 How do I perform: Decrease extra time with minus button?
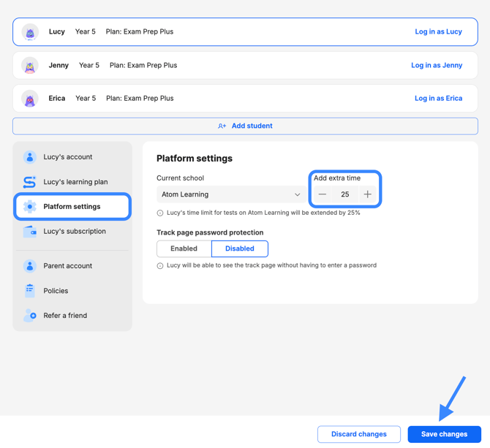tap(323, 194)
